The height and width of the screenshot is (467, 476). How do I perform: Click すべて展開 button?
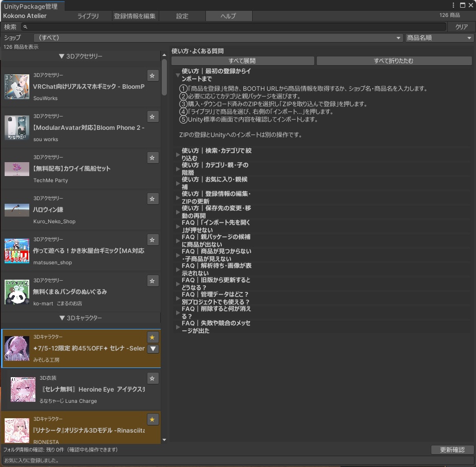(242, 61)
